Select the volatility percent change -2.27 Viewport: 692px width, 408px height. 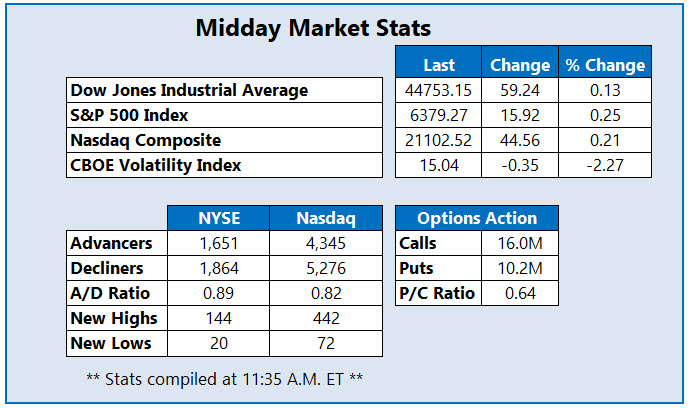[605, 165]
